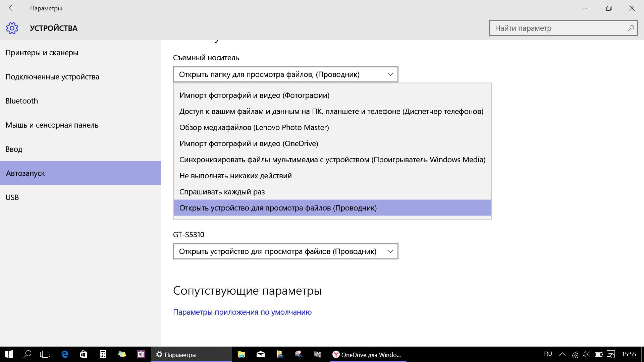
Task: Launch Microsoft Edge from taskbar
Action: [65, 354]
